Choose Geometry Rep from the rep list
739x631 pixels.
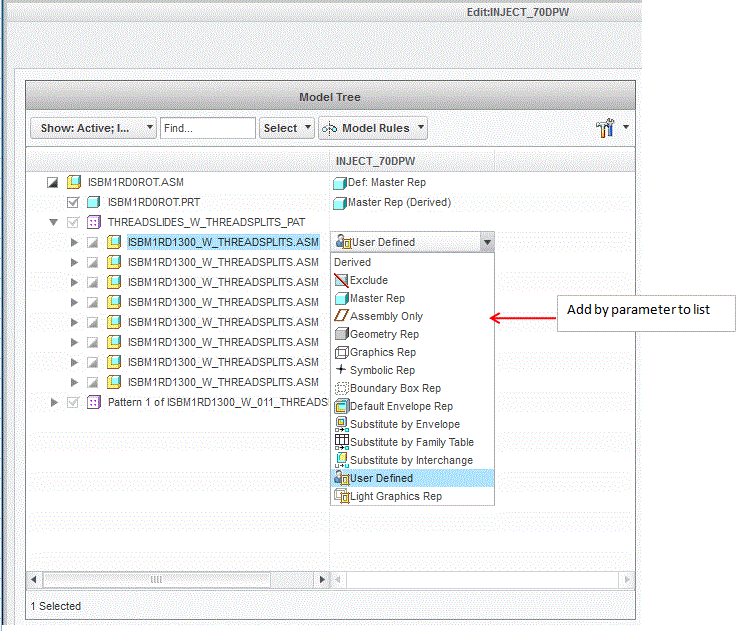click(412, 334)
